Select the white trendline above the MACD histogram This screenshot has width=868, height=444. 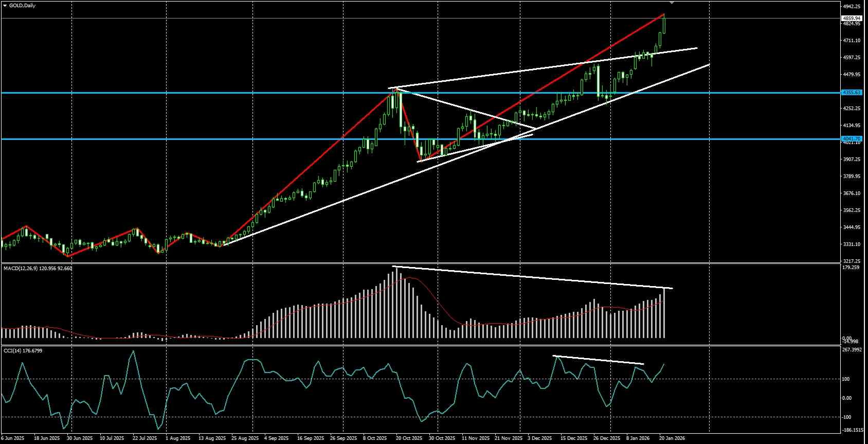pyautogui.click(x=532, y=277)
